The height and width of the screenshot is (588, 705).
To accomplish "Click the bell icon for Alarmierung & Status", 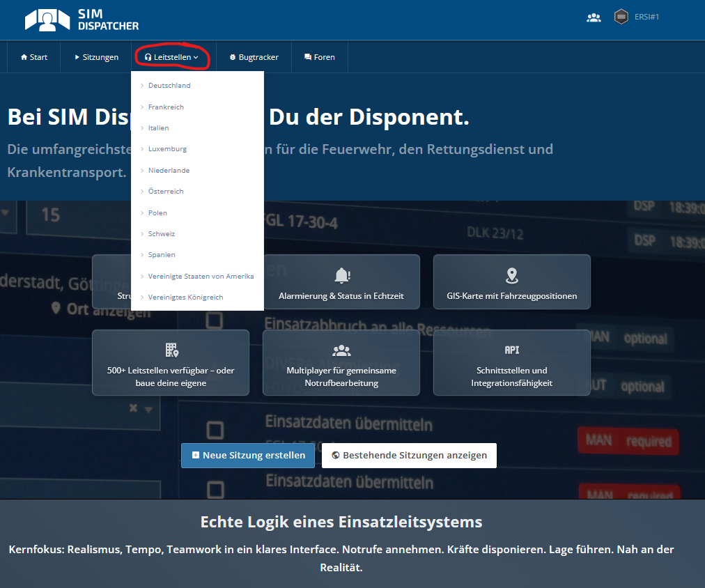I will [341, 275].
